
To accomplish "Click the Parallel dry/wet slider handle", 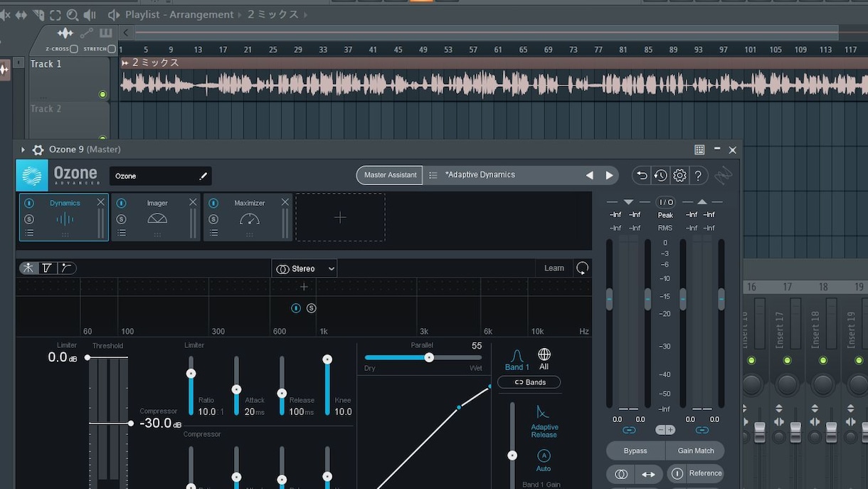I will [429, 357].
